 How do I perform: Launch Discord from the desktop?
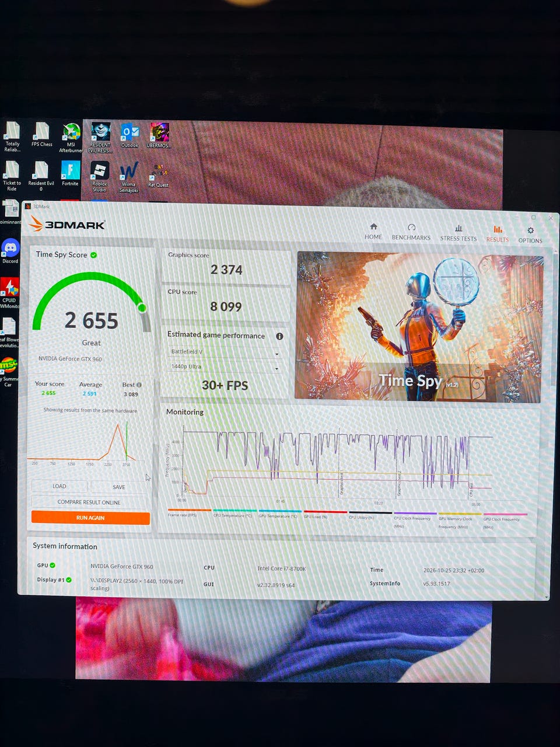pos(10,251)
